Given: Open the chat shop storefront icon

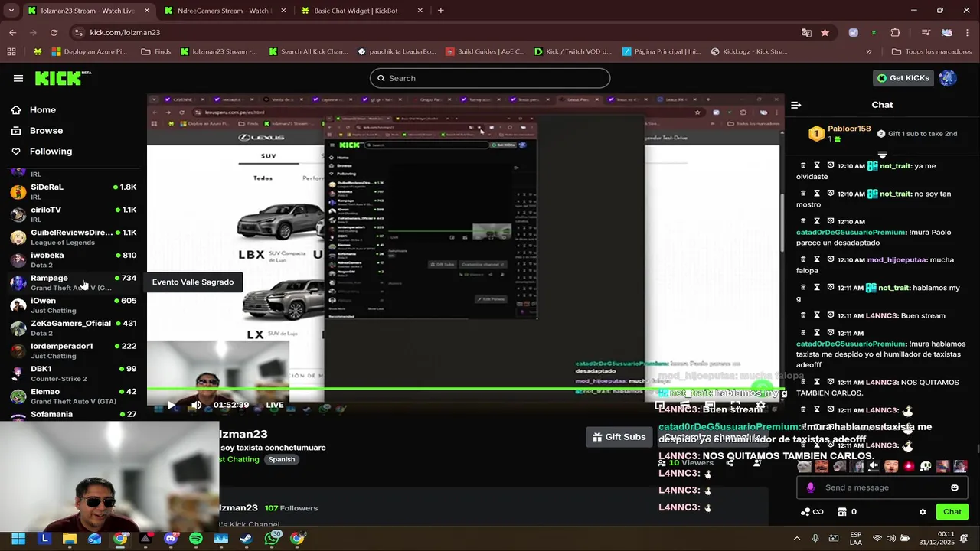Looking at the screenshot, I should [842, 512].
